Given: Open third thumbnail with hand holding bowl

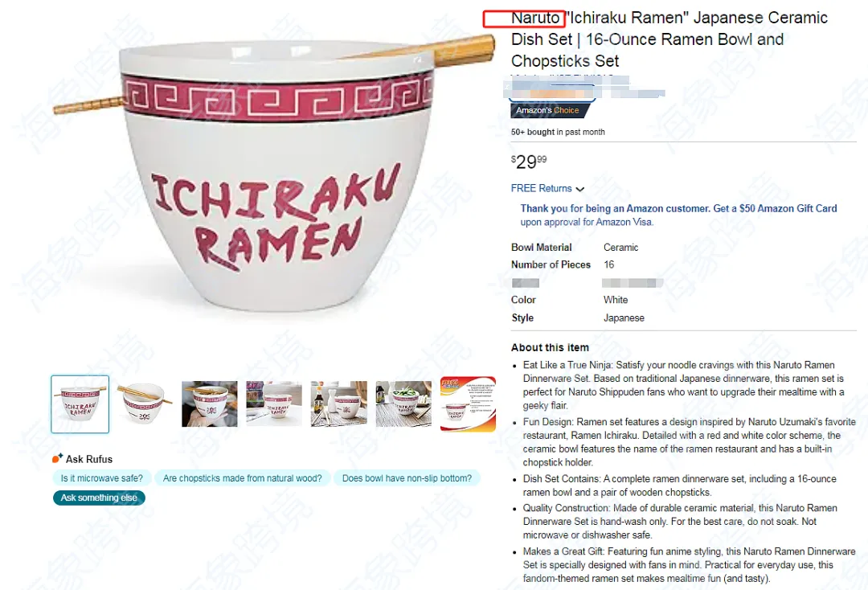Looking at the screenshot, I should point(209,404).
